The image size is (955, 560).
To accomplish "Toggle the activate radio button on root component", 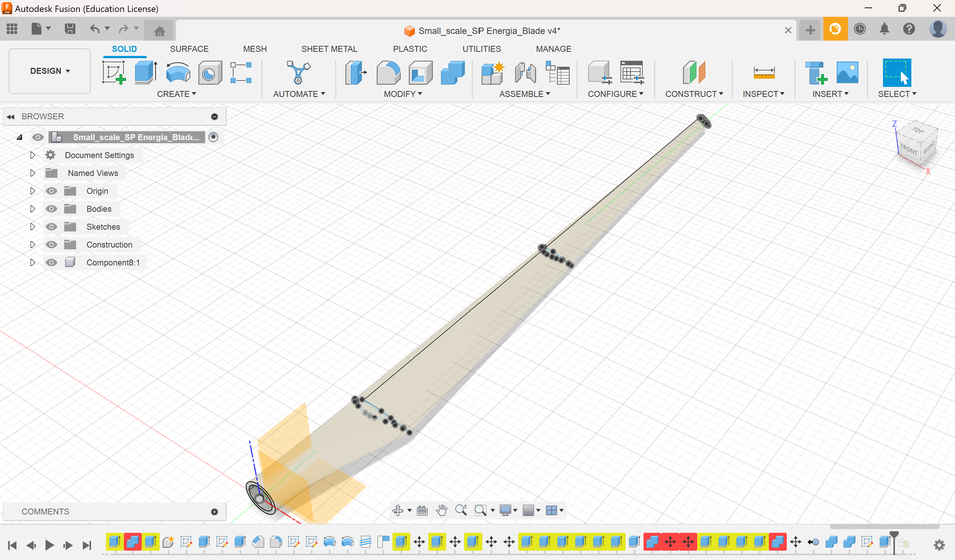I will (x=213, y=137).
